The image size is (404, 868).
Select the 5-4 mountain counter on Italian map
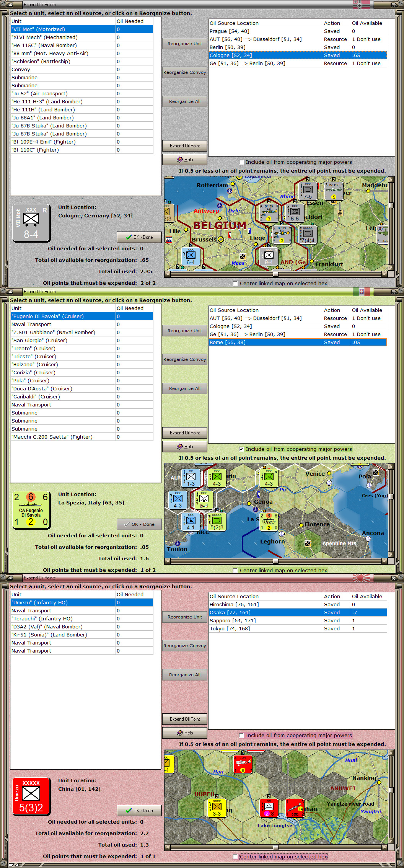point(204,499)
